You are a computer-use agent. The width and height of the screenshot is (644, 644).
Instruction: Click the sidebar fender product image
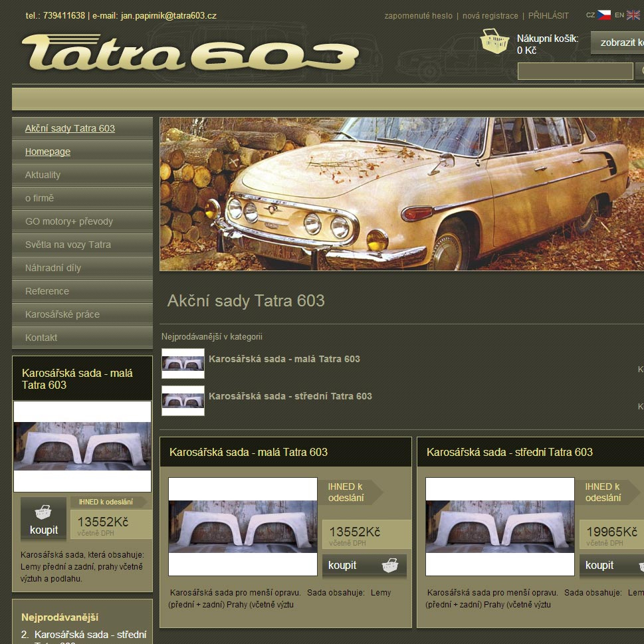tap(82, 446)
